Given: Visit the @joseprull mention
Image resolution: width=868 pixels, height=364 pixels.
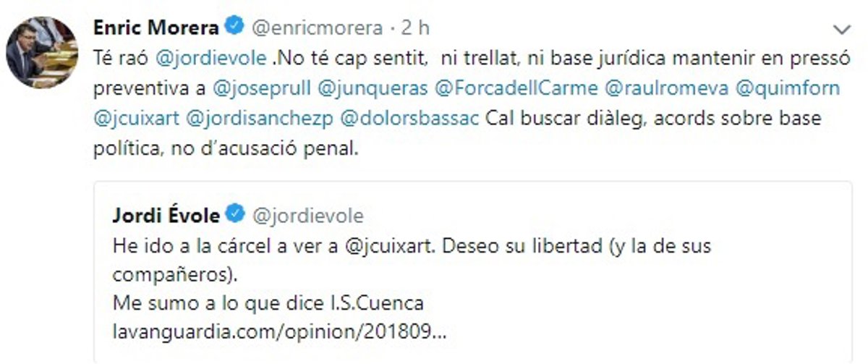Looking at the screenshot, I should point(263,88).
